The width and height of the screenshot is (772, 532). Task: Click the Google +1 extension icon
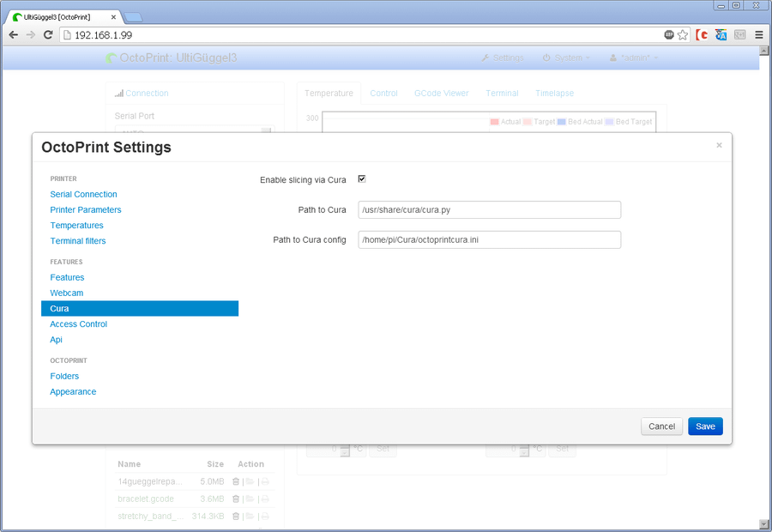point(739,35)
